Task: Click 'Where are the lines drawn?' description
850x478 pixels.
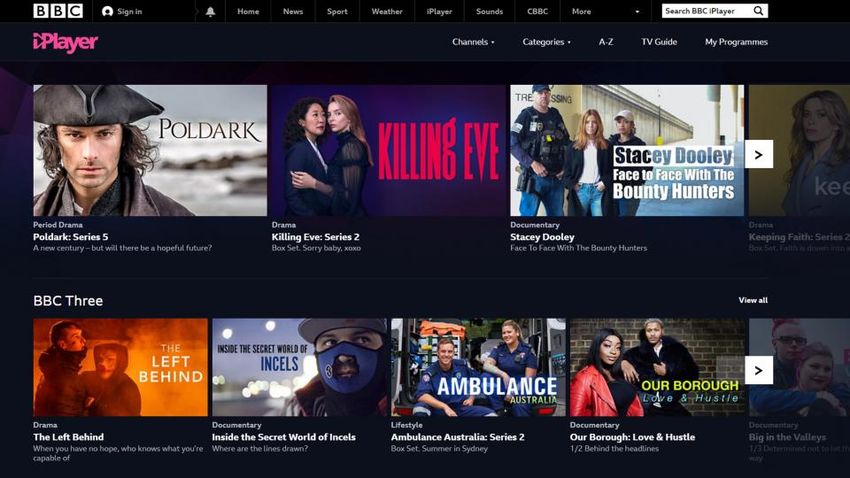Action: point(260,449)
